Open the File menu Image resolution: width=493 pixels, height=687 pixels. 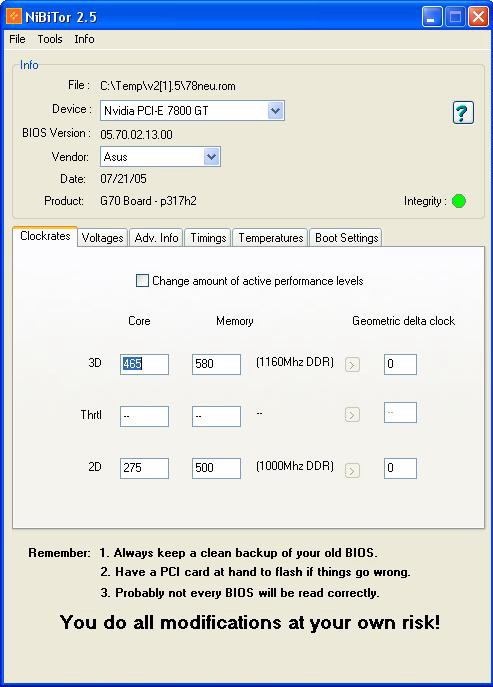click(x=18, y=39)
